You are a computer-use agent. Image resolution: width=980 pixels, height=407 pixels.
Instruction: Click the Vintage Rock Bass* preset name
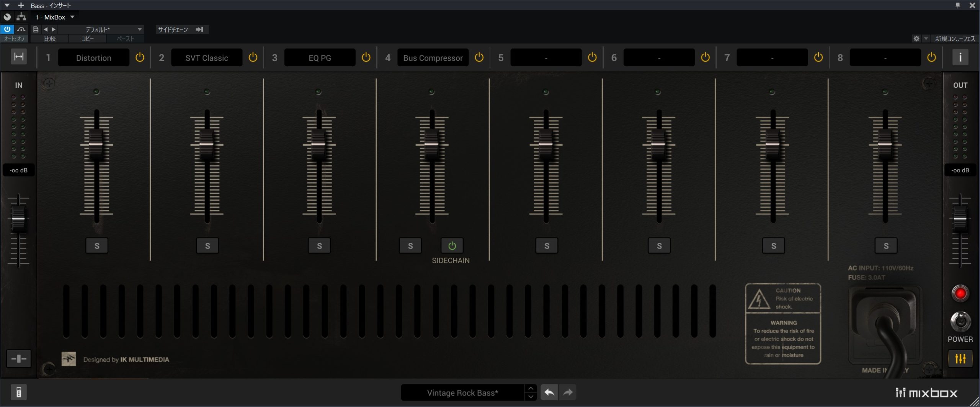click(462, 393)
